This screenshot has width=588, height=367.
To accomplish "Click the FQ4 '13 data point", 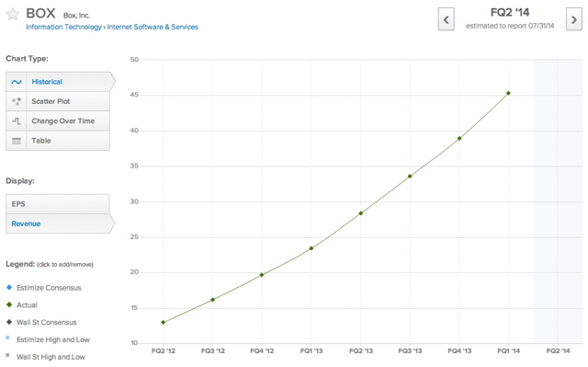I will [x=459, y=139].
